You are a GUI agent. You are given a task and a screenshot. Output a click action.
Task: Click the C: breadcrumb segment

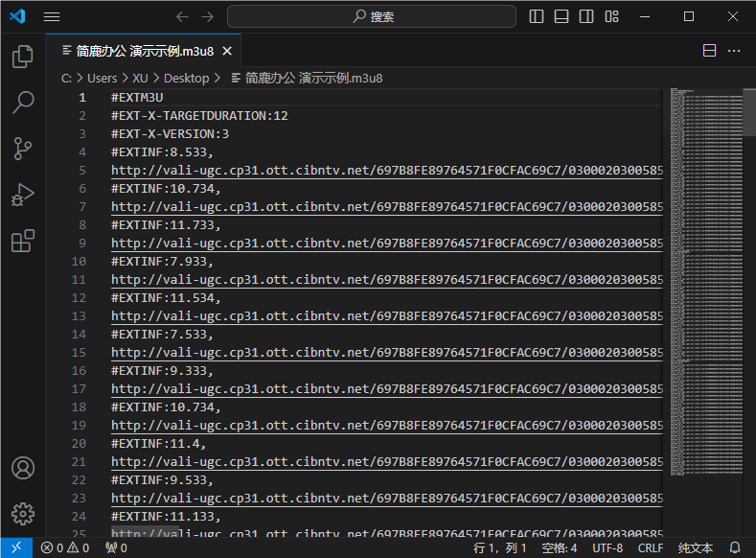click(66, 78)
